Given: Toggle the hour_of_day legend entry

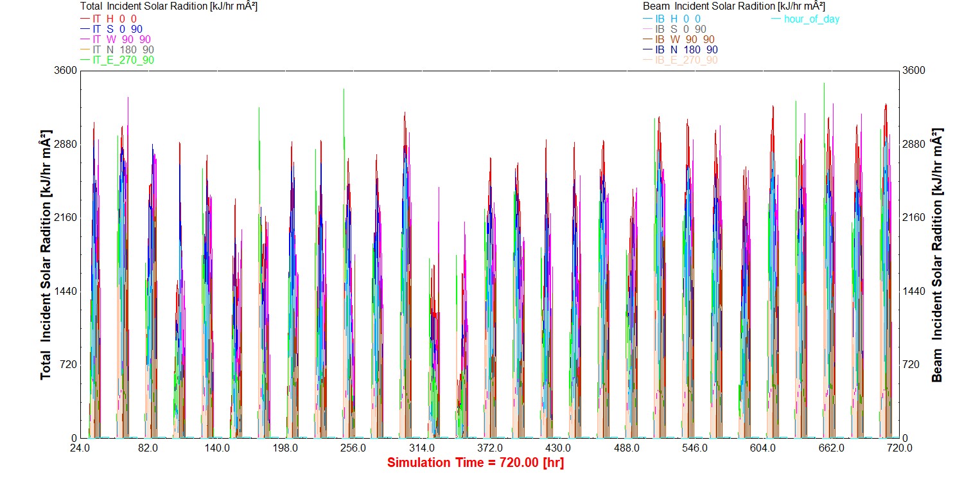Looking at the screenshot, I should pos(805,19).
